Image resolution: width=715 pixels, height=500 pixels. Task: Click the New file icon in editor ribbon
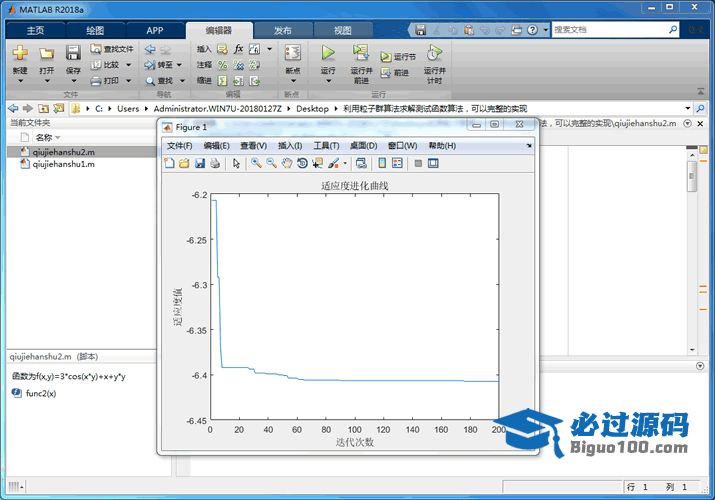click(x=20, y=53)
